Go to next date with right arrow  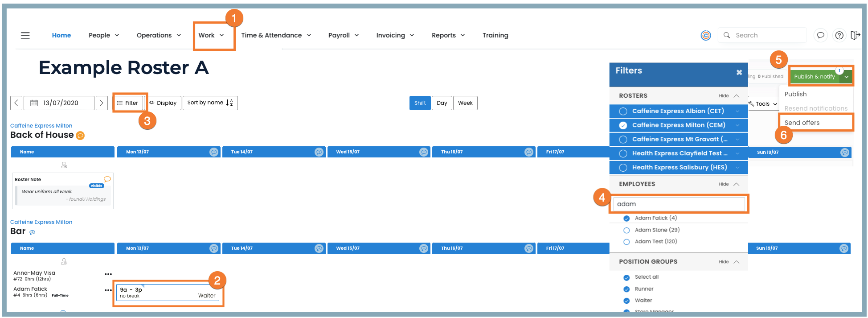(x=102, y=103)
